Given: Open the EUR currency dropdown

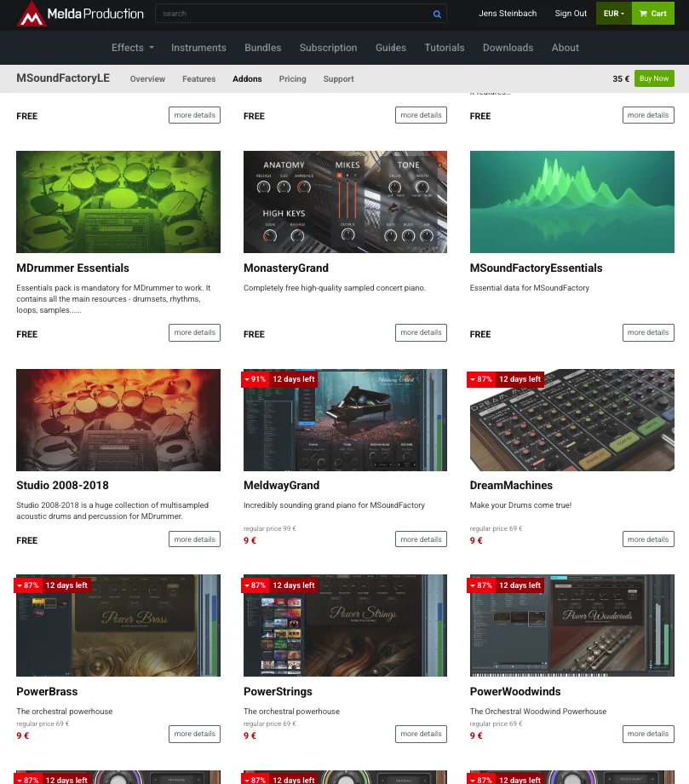Looking at the screenshot, I should (613, 14).
